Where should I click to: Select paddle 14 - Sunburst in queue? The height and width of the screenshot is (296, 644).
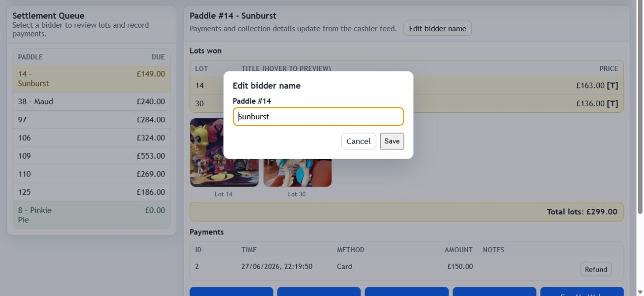(x=92, y=79)
